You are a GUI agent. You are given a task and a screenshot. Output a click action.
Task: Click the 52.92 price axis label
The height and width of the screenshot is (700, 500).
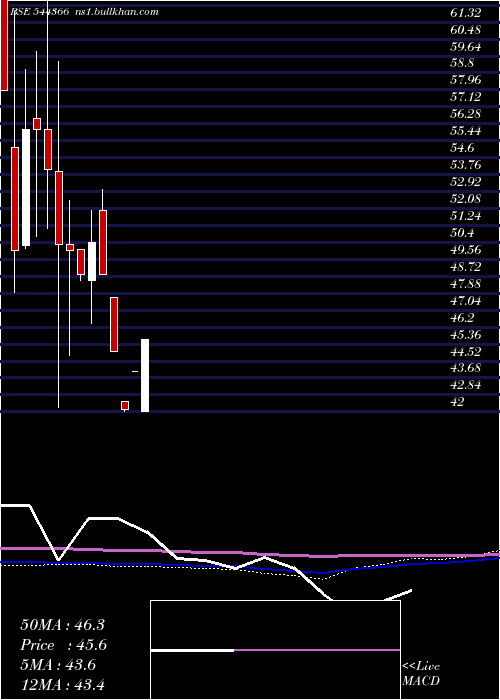[x=466, y=182]
